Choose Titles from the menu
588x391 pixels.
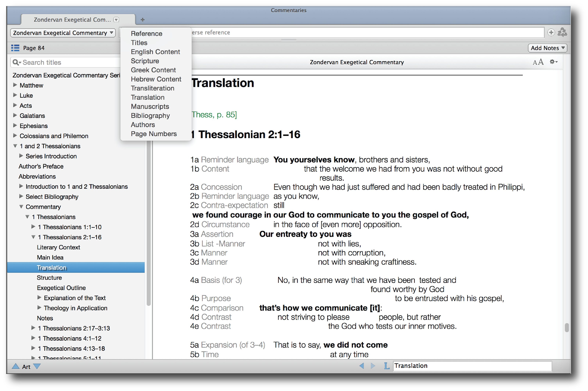139,43
